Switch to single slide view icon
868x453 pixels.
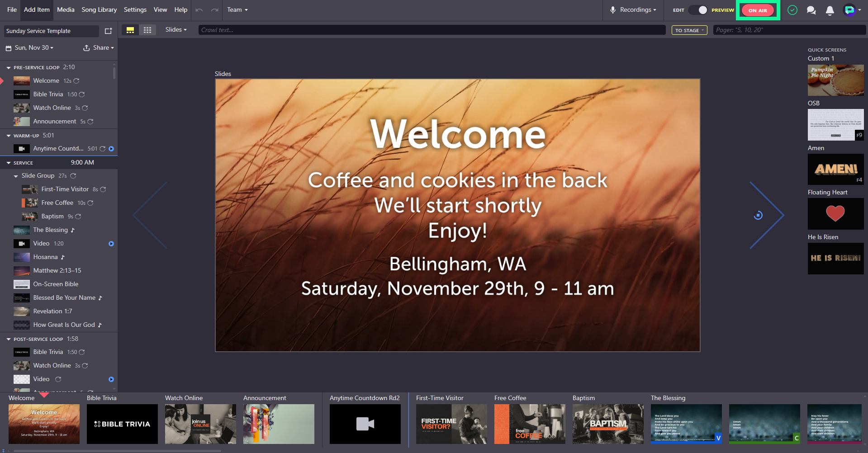[130, 30]
